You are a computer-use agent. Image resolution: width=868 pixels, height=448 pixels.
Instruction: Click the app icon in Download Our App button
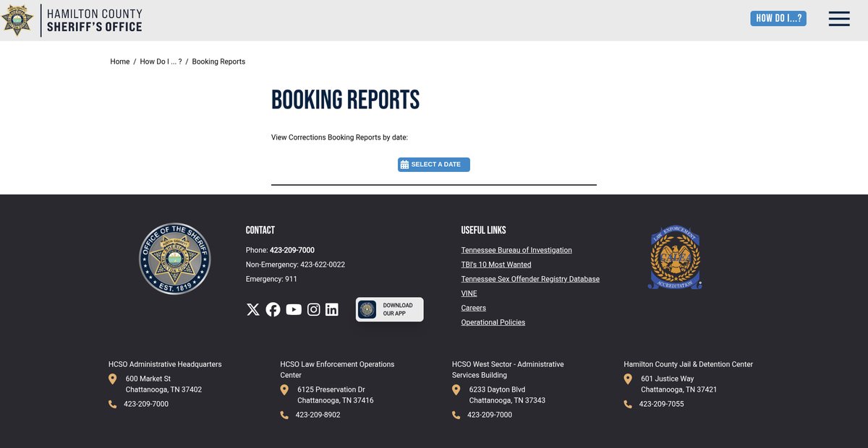coord(367,309)
